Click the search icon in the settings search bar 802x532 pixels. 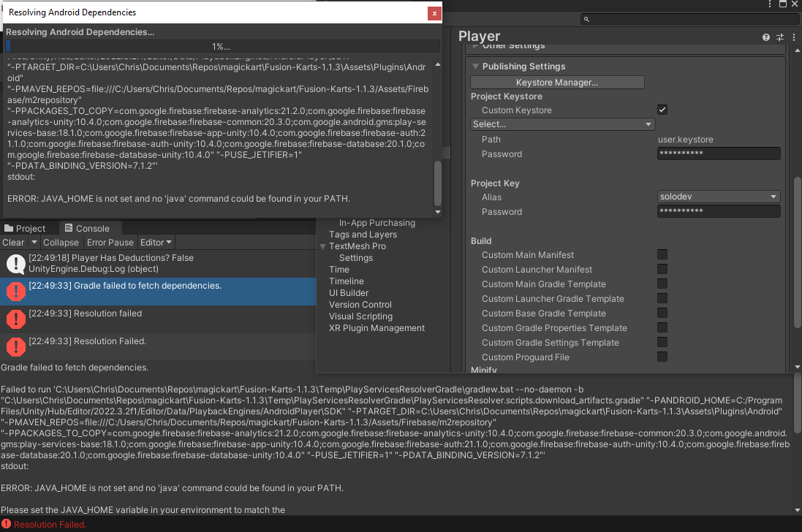click(586, 20)
